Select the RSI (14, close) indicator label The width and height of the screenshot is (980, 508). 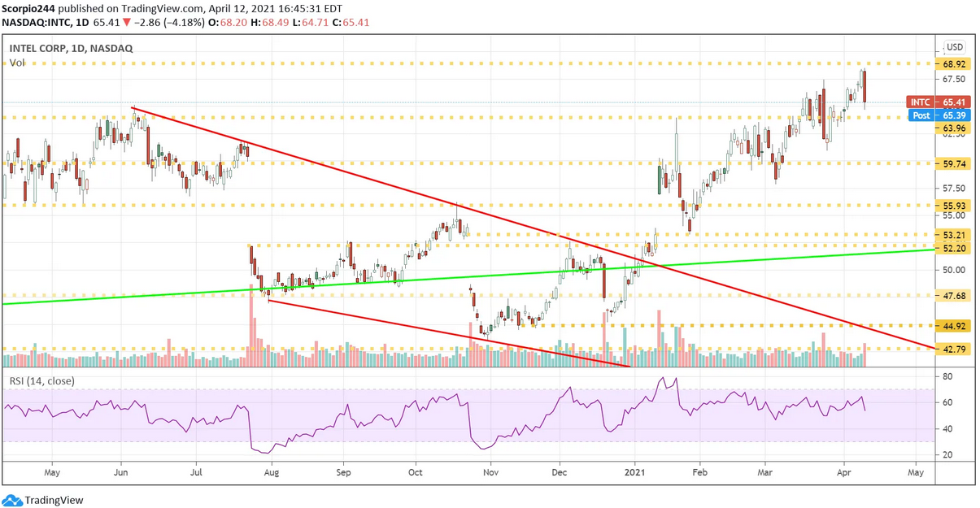41,380
